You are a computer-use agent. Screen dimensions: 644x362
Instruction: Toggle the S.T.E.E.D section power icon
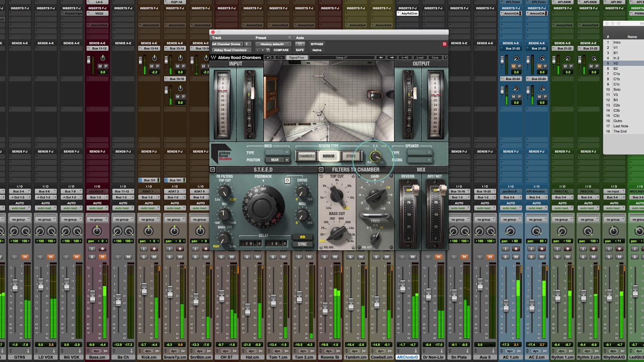[213, 170]
